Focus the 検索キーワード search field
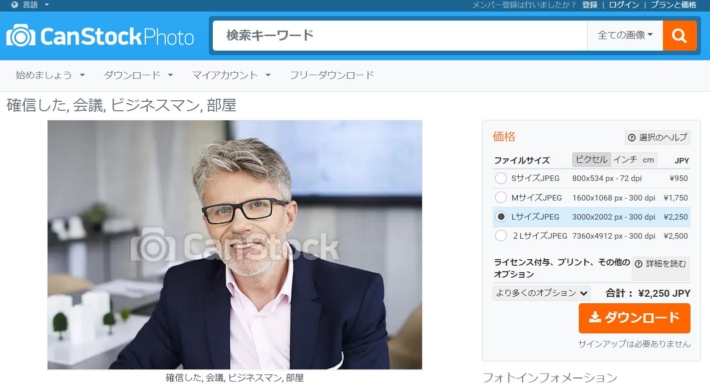 coord(400,35)
